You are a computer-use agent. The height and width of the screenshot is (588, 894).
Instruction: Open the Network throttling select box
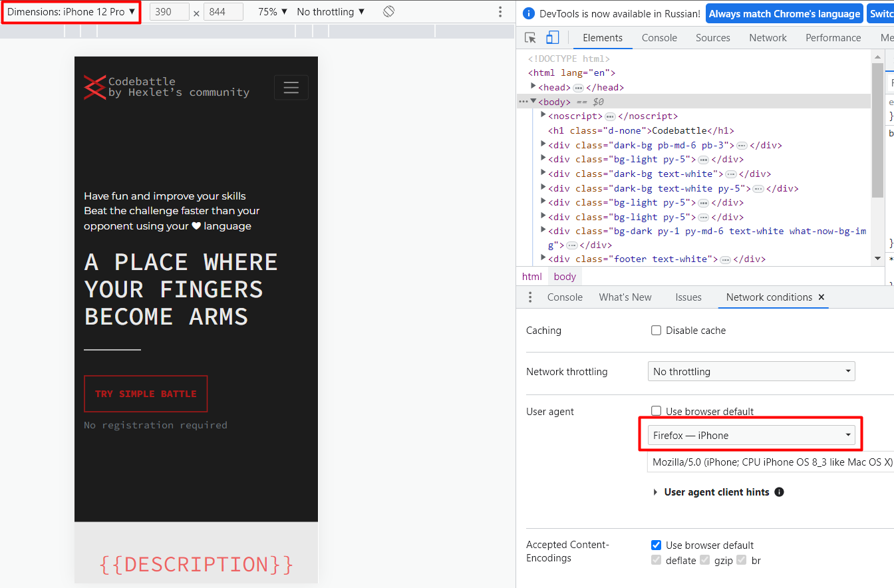[751, 371]
